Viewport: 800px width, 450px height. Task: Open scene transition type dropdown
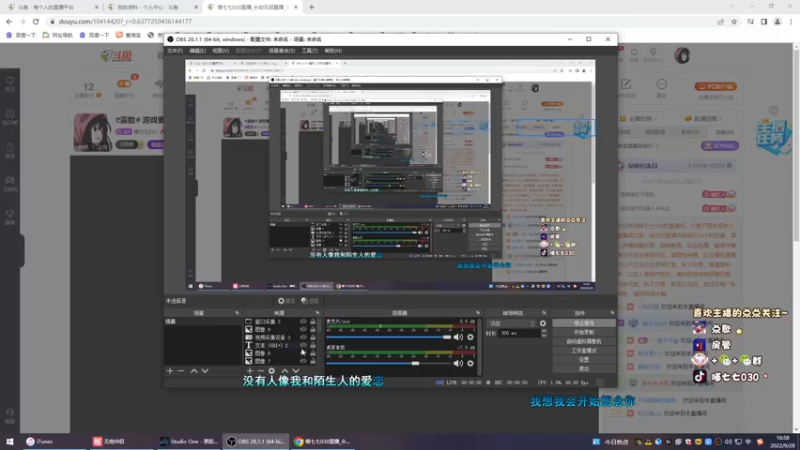[511, 323]
